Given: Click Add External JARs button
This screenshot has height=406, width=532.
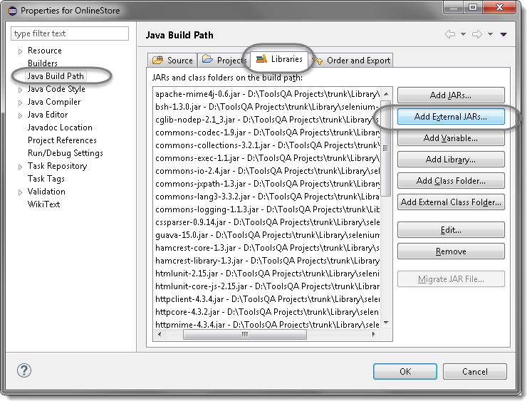Looking at the screenshot, I should pos(450,117).
